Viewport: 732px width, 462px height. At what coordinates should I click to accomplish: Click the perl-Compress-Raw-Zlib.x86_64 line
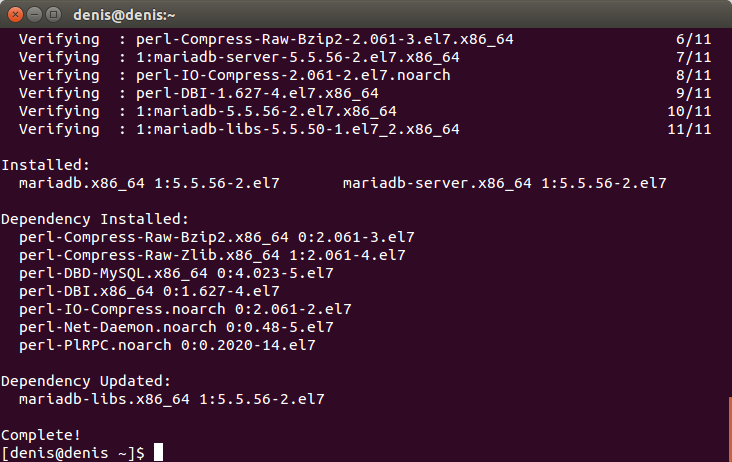point(212,255)
